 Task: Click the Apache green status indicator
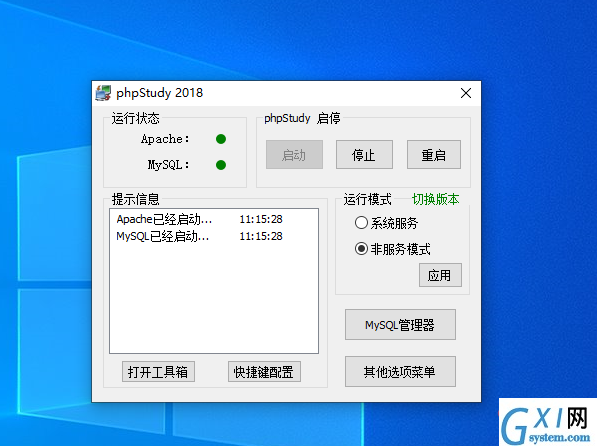click(x=221, y=139)
